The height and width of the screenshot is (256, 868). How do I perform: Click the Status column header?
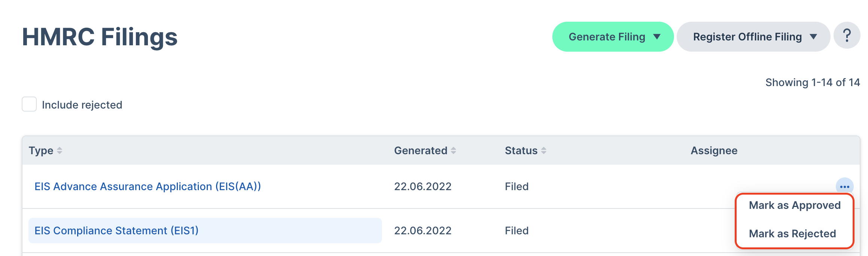click(x=521, y=150)
